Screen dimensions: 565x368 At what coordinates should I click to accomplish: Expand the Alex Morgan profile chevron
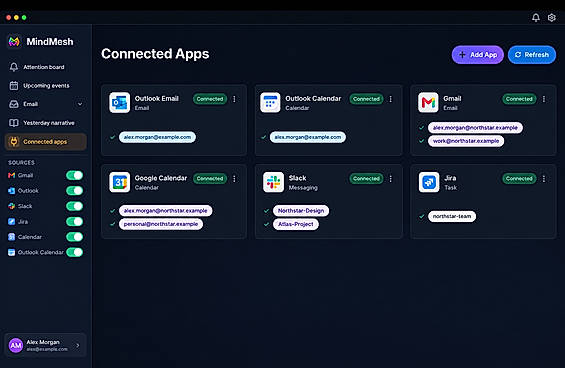(78, 345)
